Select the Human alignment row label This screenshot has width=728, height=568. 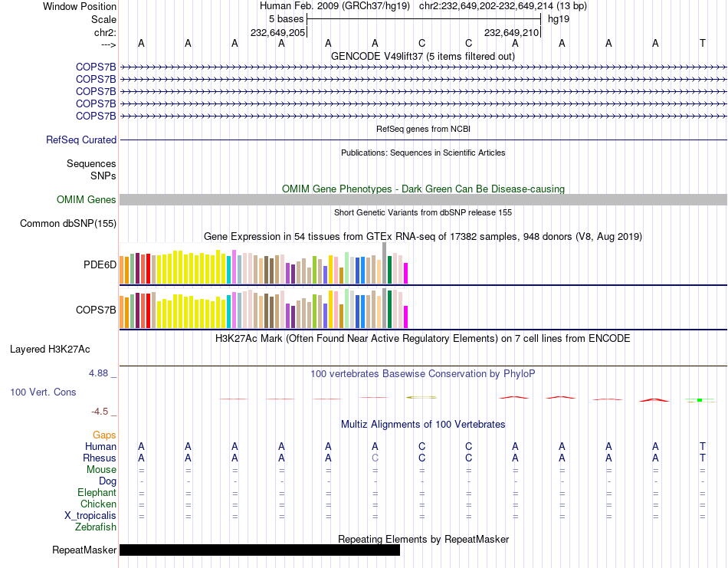pyautogui.click(x=100, y=447)
